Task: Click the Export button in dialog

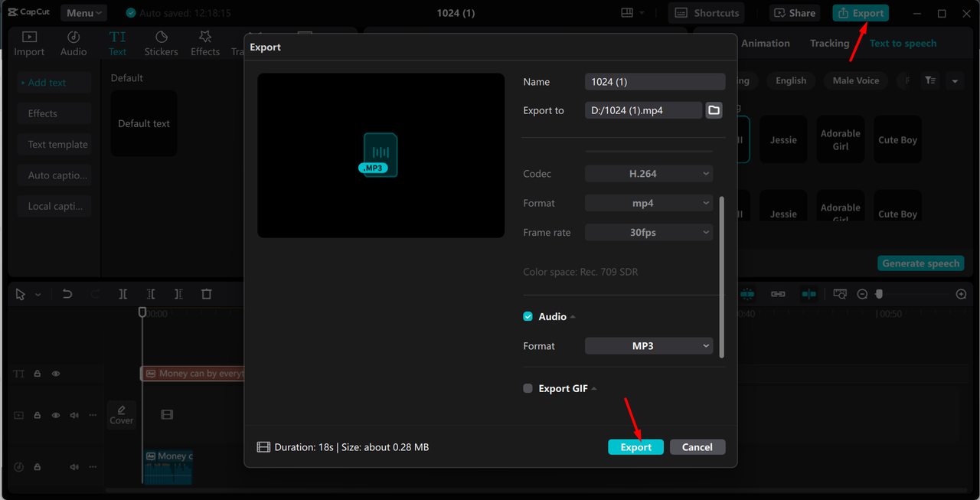Action: 635,447
